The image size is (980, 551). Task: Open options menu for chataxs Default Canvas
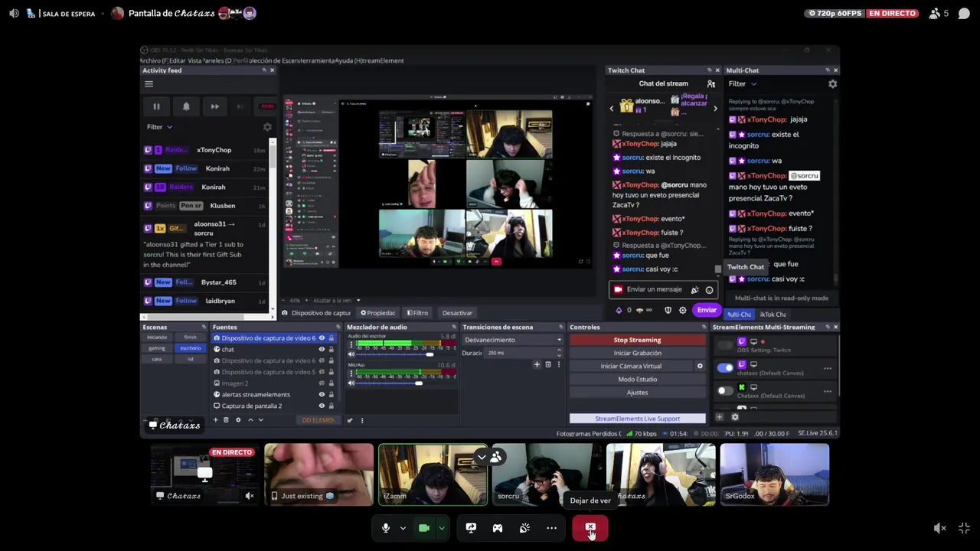pos(828,368)
